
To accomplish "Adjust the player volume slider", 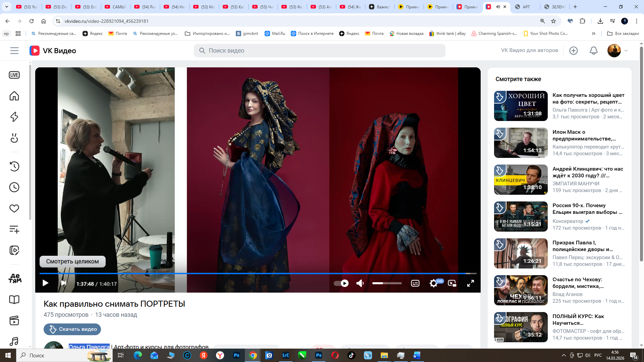I will [386, 284].
